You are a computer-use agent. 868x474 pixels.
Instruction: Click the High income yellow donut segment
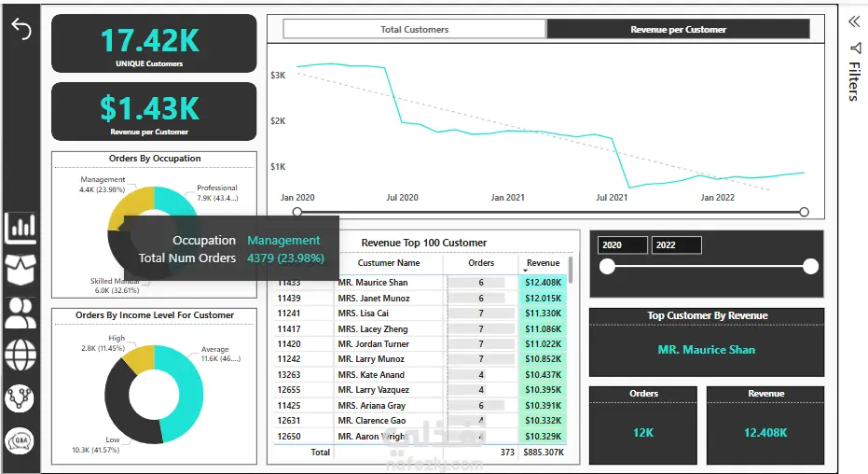tap(140, 357)
